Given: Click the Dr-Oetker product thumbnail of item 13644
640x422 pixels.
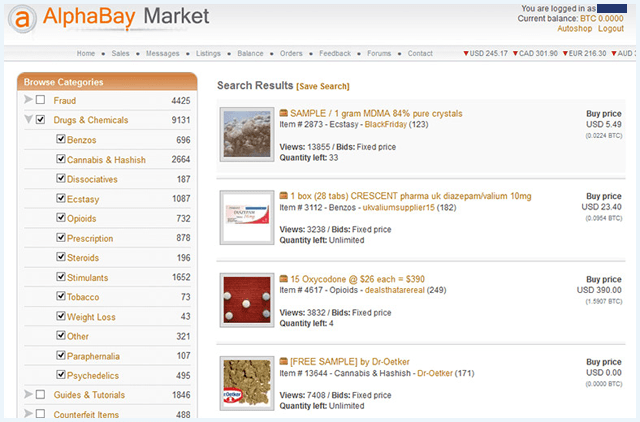Looking at the screenshot, I should (247, 383).
